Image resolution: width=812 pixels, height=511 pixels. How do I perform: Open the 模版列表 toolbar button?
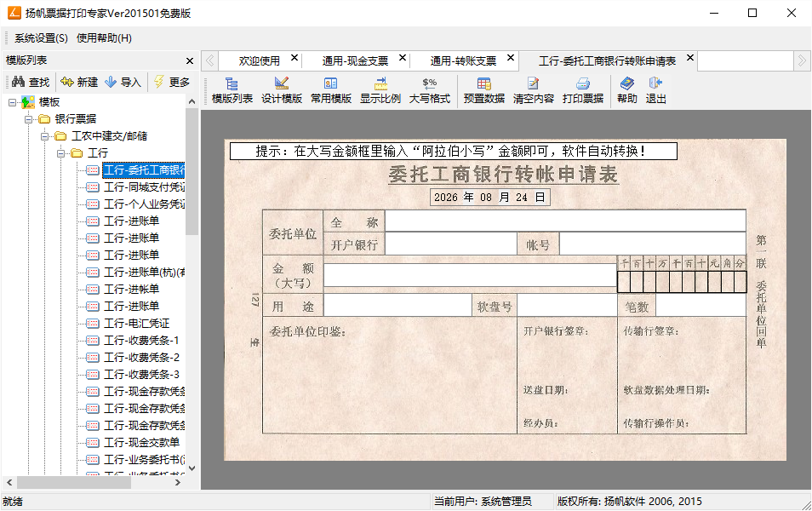(x=232, y=90)
